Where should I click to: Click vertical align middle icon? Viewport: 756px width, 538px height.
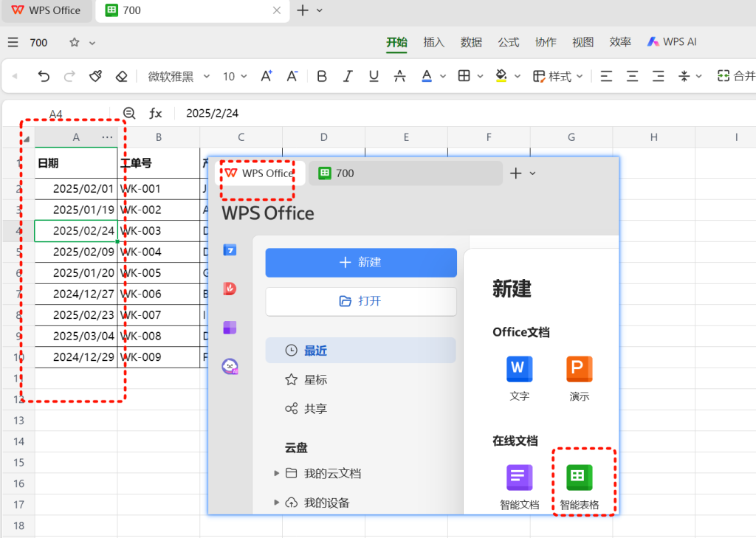pyautogui.click(x=684, y=76)
